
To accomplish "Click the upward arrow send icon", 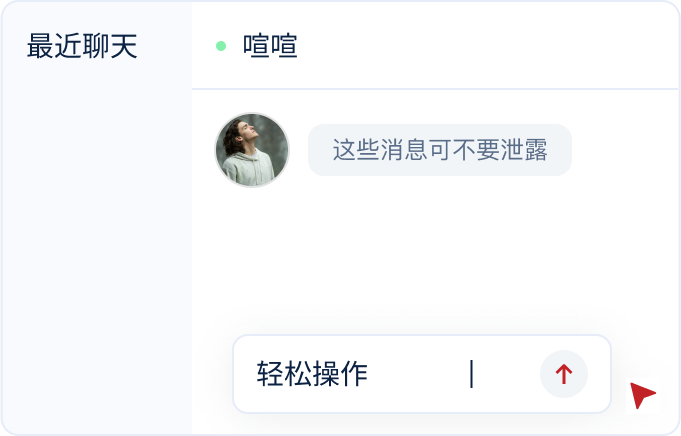I will pyautogui.click(x=564, y=374).
